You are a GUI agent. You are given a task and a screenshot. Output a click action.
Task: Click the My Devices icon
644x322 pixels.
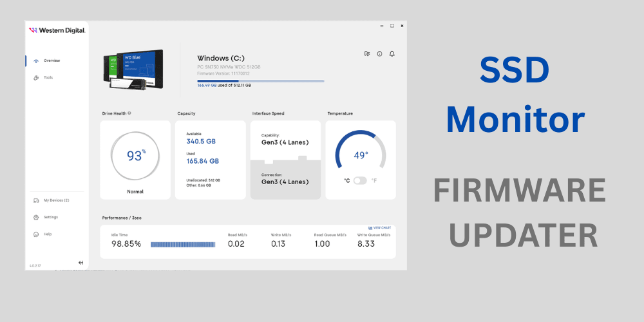(36, 200)
